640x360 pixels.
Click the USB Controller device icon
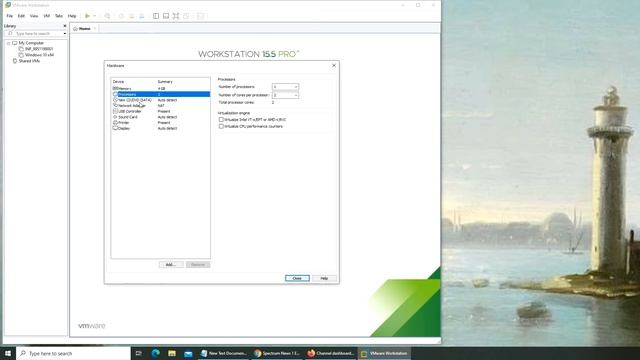(x=115, y=111)
